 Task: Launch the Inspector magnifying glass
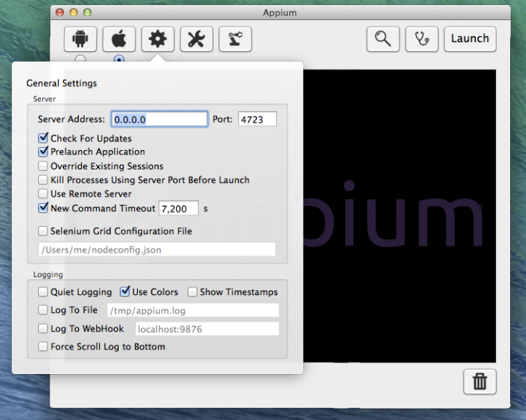383,39
